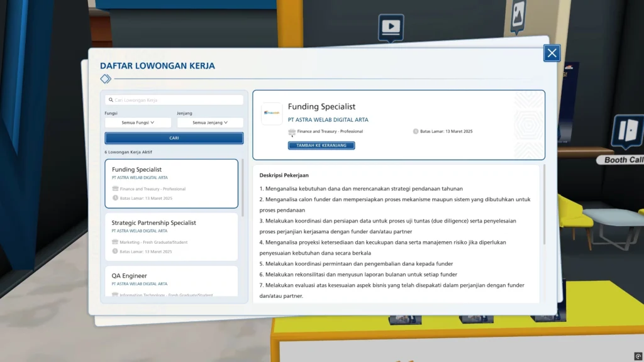
Task: Click the magnifier icon in the search box
Action: pos(111,100)
